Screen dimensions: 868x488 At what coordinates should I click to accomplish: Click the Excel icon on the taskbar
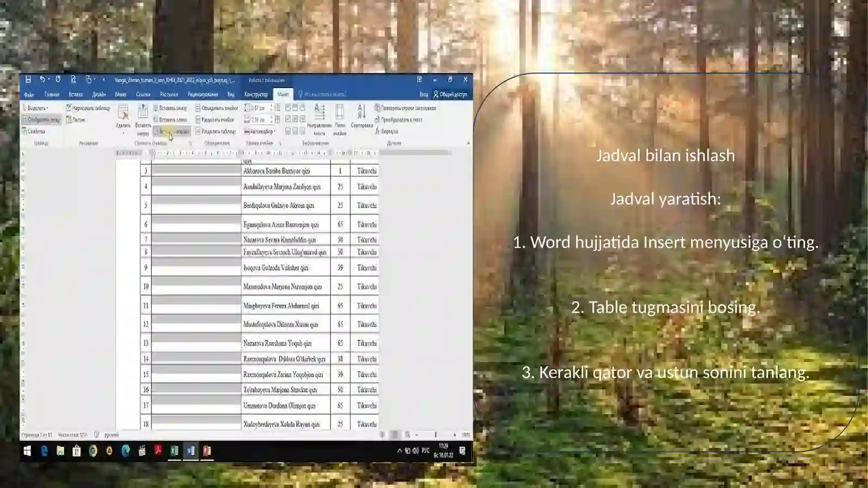tap(174, 451)
